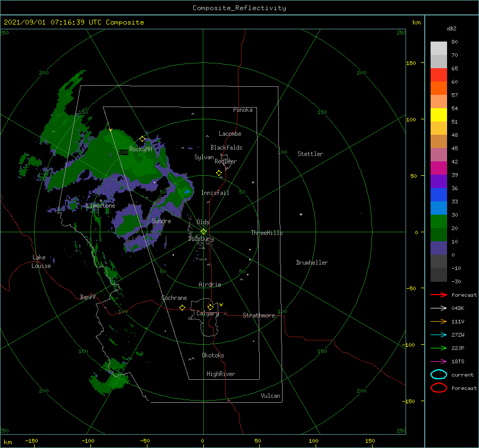Click the yellow radar-center diamond near Olds
Screen dimensions: 479x448
tap(203, 232)
